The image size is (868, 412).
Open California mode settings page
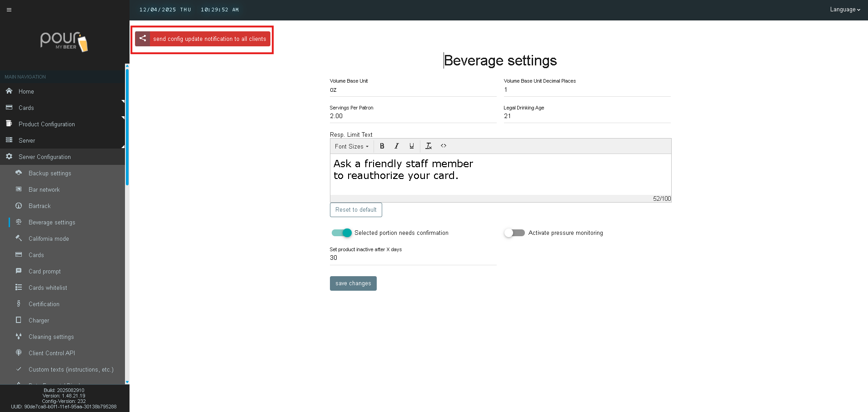tap(49, 238)
